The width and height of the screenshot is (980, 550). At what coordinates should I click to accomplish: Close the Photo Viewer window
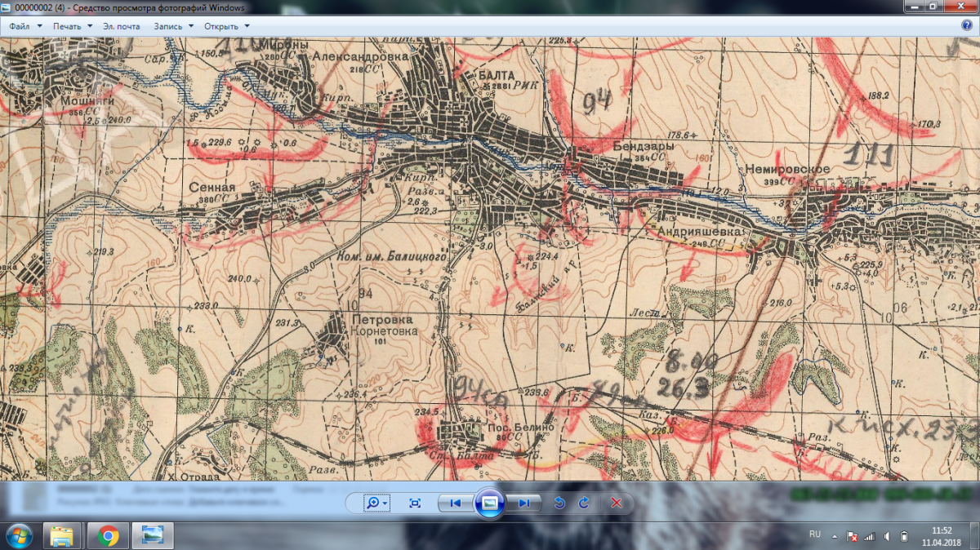[x=960, y=6]
